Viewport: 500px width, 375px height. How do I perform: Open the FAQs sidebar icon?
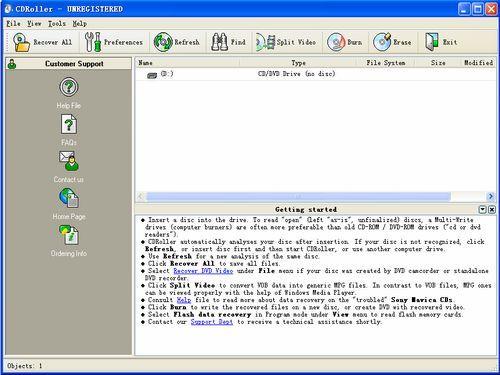pos(69,124)
